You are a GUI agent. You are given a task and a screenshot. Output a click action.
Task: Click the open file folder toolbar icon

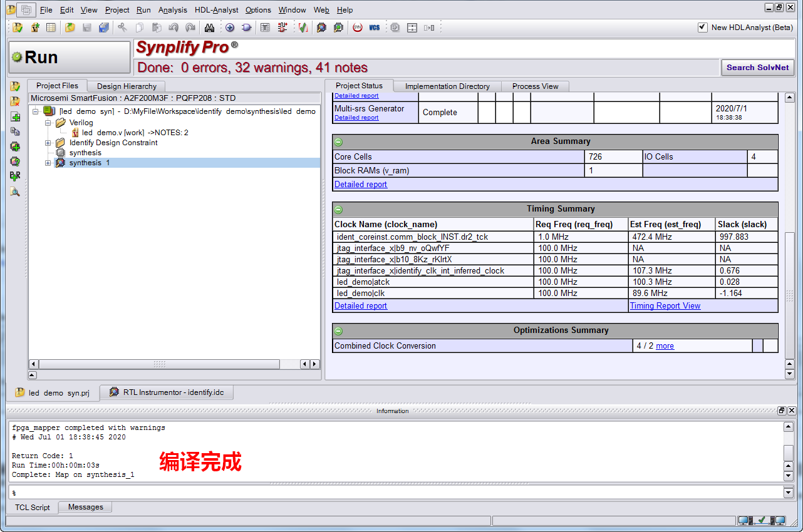coord(70,28)
